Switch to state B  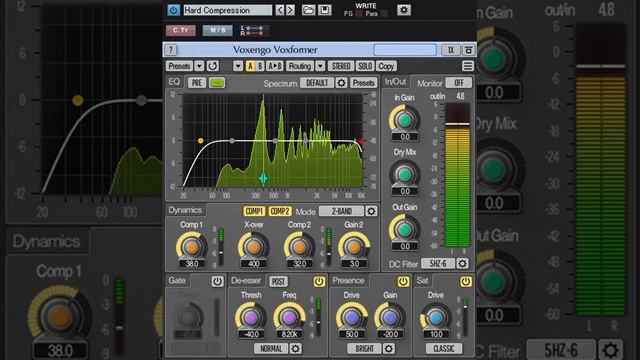tap(260, 66)
